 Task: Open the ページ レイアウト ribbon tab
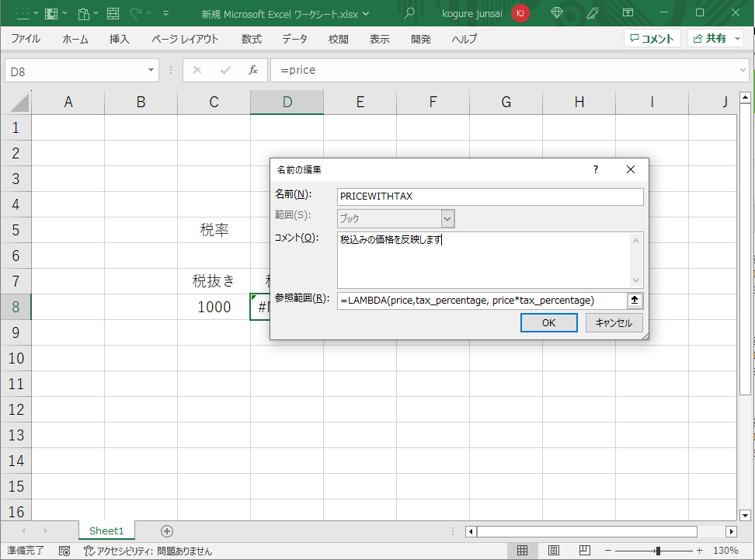pyautogui.click(x=185, y=39)
